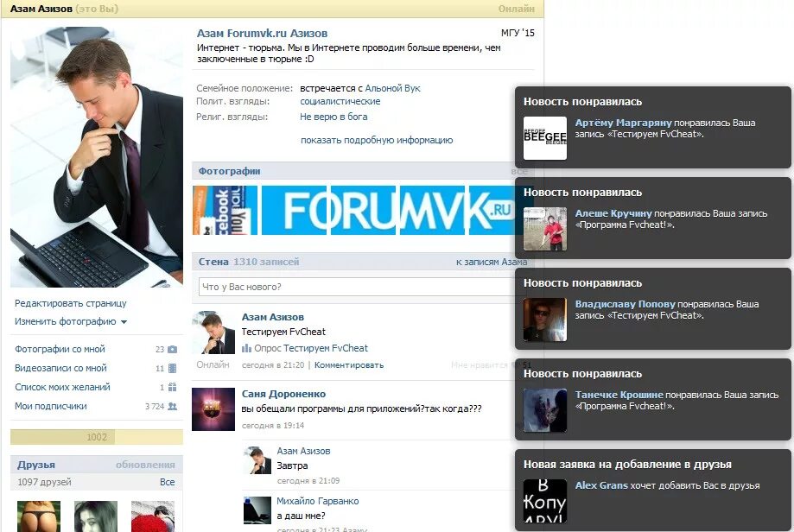Click социалистические political views link

pos(340,101)
